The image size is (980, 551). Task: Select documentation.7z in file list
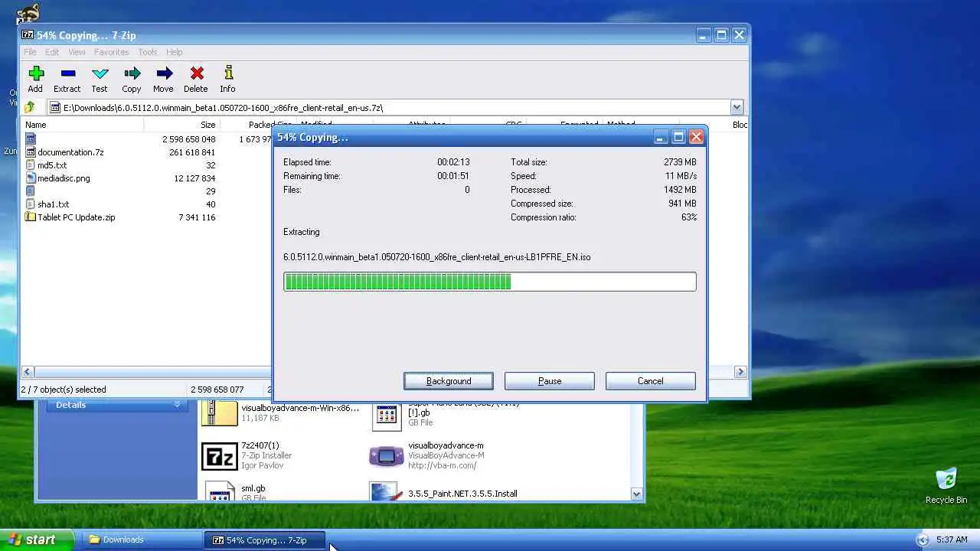pos(70,152)
